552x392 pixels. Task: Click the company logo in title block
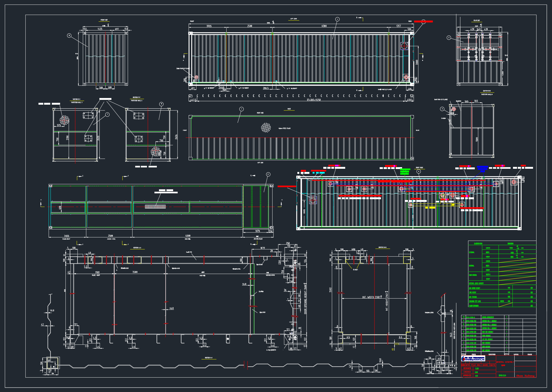pyautogui.click(x=473, y=359)
